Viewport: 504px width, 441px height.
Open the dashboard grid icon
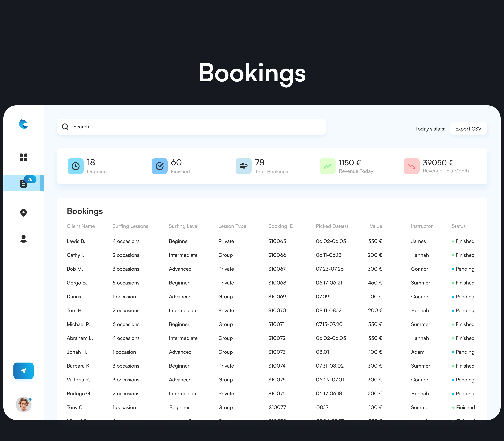[23, 157]
